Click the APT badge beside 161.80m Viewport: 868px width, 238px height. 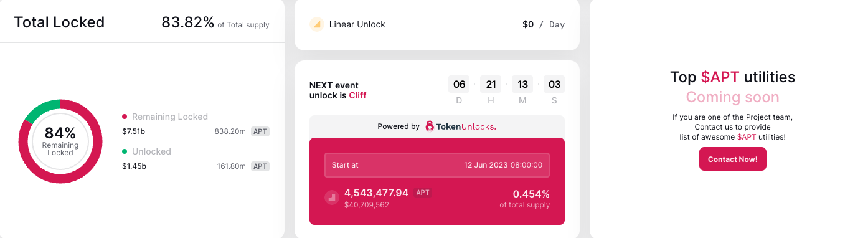point(260,166)
